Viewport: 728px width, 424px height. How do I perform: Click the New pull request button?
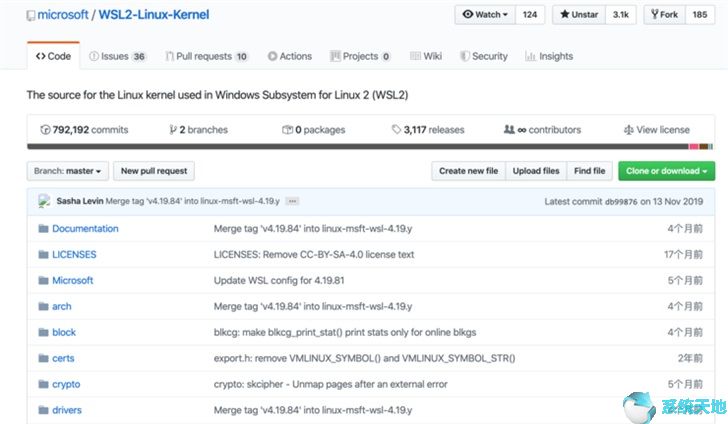154,171
